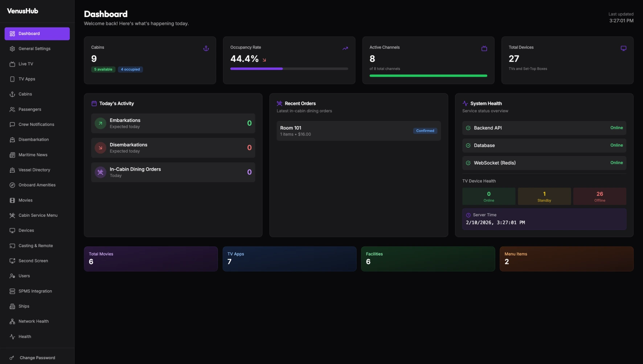The image size is (643, 364).
Task: Select the Cabins sidebar icon
Action: coord(12,94)
